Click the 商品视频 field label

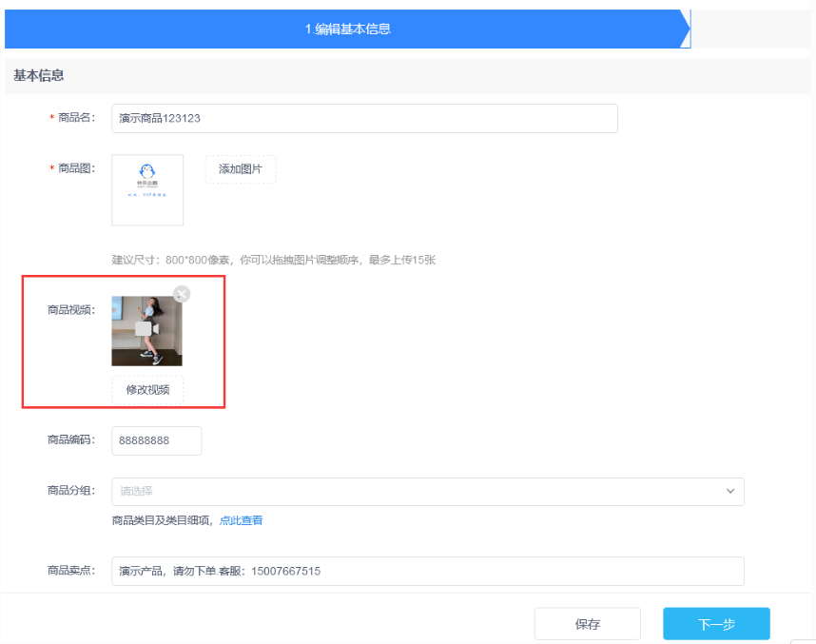coord(71,310)
